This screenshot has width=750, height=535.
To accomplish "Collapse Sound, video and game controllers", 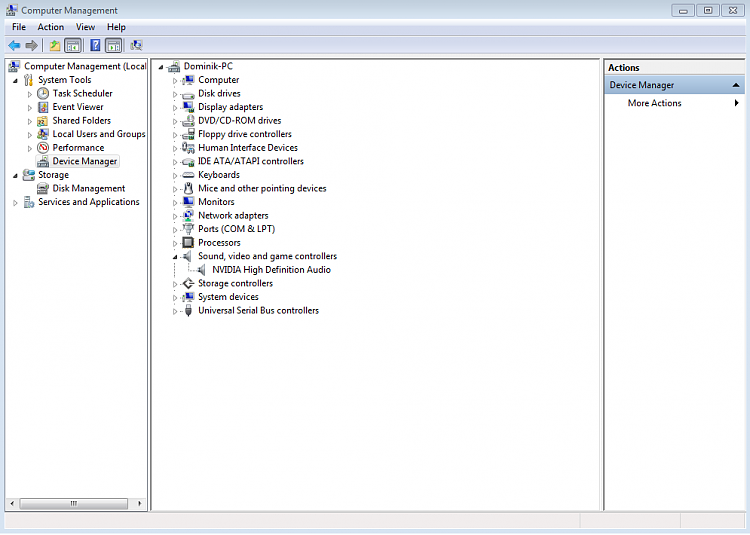I will pyautogui.click(x=175, y=257).
